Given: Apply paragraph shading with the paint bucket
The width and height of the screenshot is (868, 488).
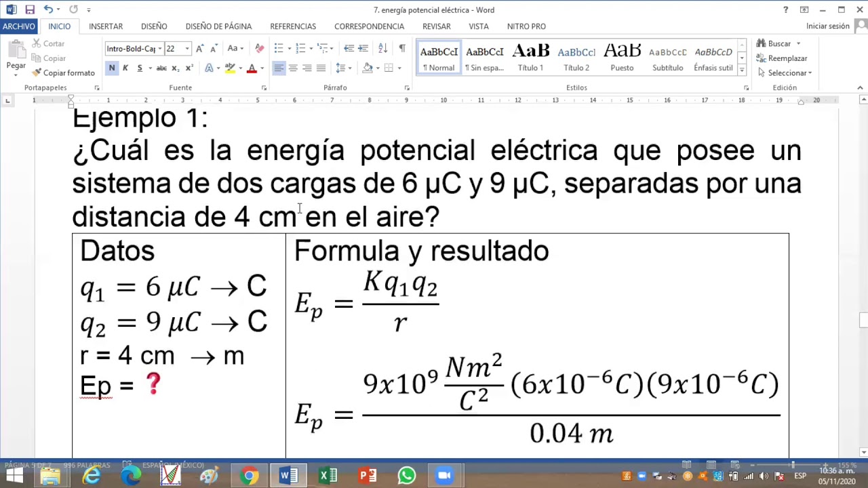Looking at the screenshot, I should pyautogui.click(x=367, y=68).
